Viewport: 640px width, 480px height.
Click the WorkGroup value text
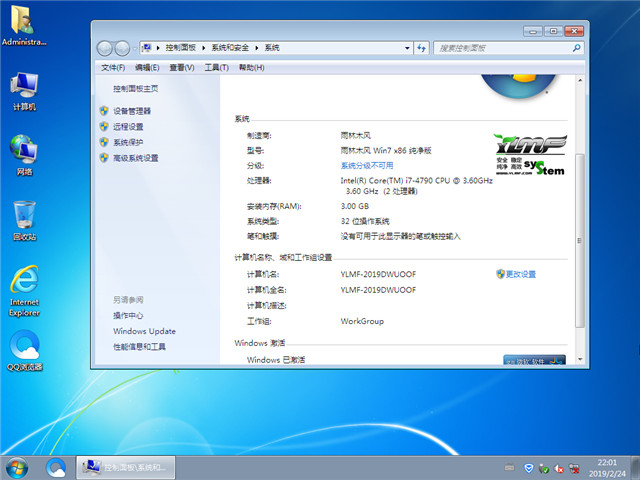click(x=362, y=321)
